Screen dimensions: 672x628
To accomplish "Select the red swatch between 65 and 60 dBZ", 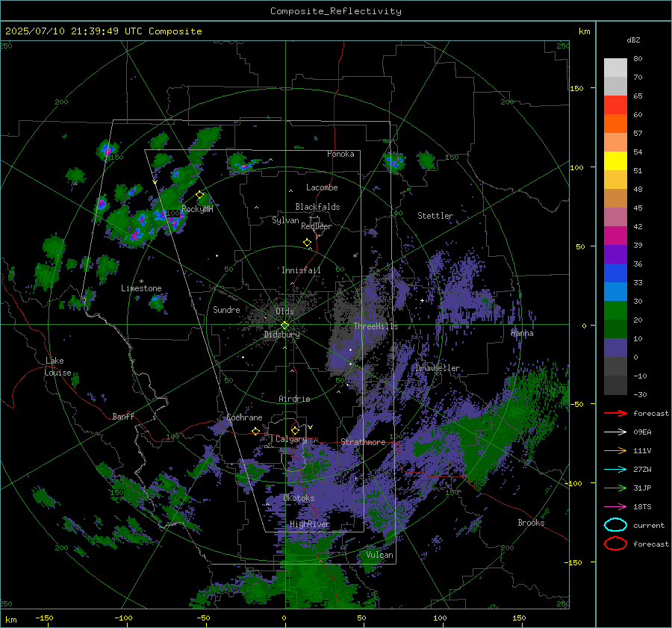I will tap(615, 105).
